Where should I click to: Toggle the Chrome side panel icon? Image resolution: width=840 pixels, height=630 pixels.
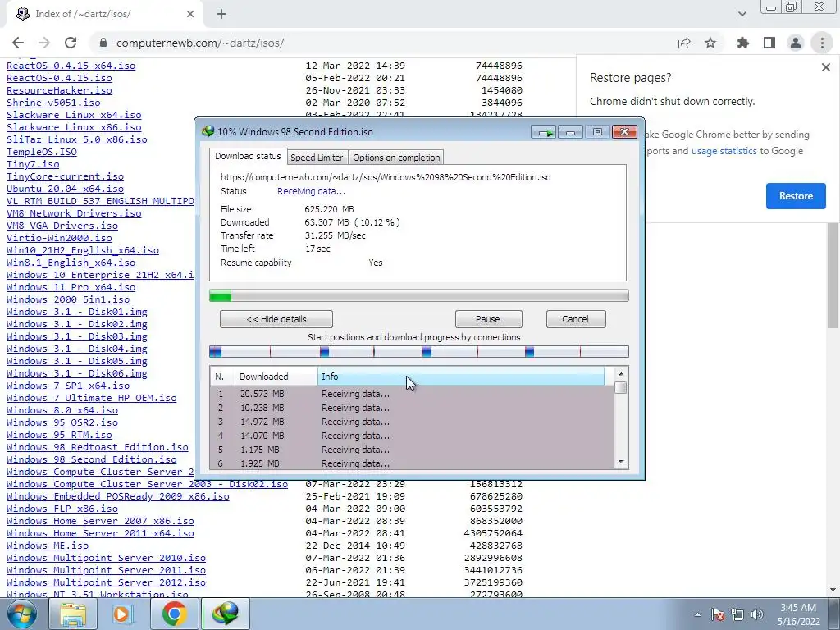(769, 43)
